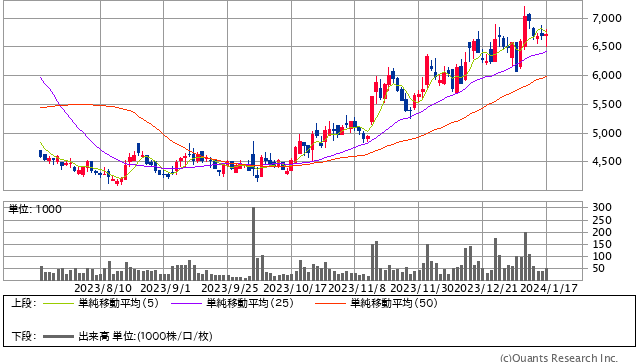Click the 200 volume axis label
638x362 pixels.
602,232
